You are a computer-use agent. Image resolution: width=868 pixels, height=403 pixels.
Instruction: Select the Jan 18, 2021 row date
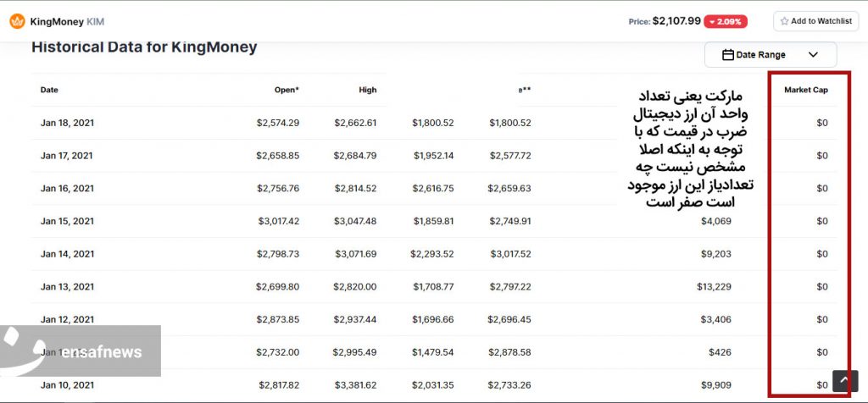coord(67,123)
